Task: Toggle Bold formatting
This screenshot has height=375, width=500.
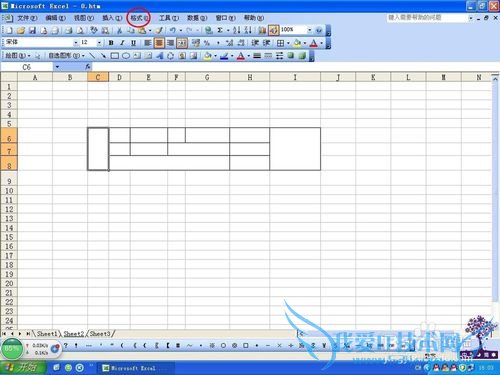Action: tap(111, 43)
